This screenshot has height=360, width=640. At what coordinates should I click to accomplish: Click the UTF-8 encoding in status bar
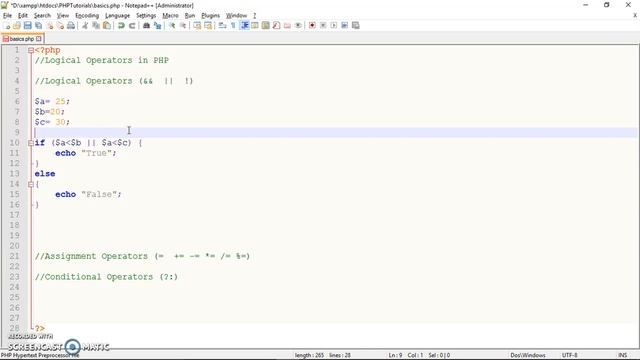569,355
